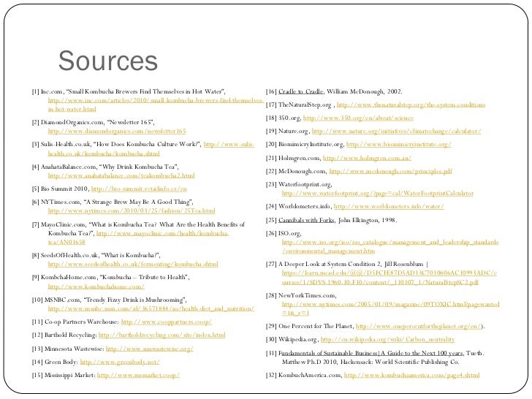
Task: Open the anahatabalance.com teakombucha2 link
Action: (x=121, y=175)
